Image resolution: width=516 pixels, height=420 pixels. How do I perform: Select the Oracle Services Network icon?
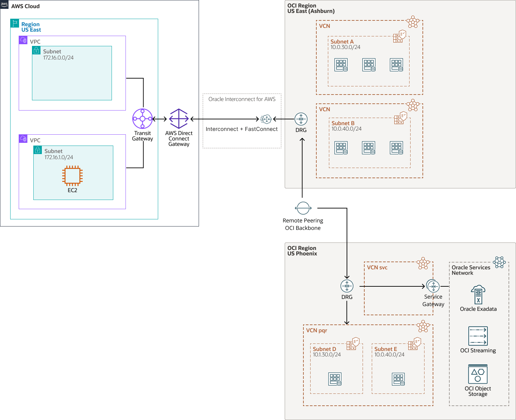click(x=499, y=262)
